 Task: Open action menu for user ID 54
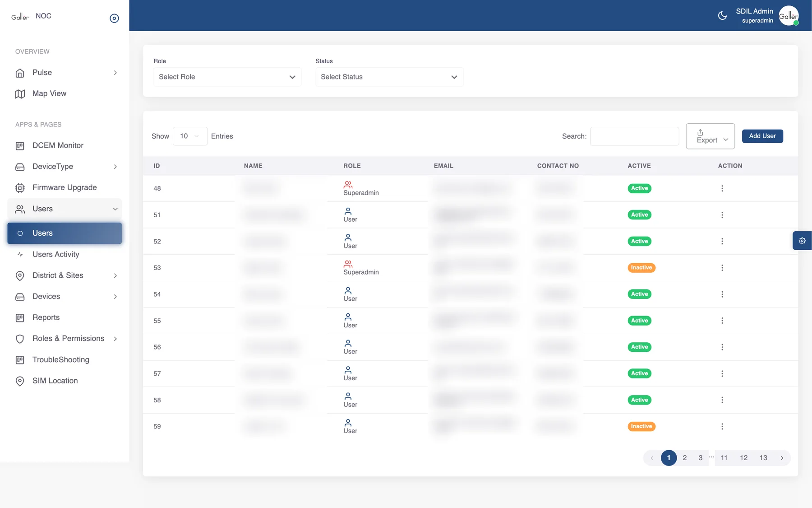[x=722, y=294]
